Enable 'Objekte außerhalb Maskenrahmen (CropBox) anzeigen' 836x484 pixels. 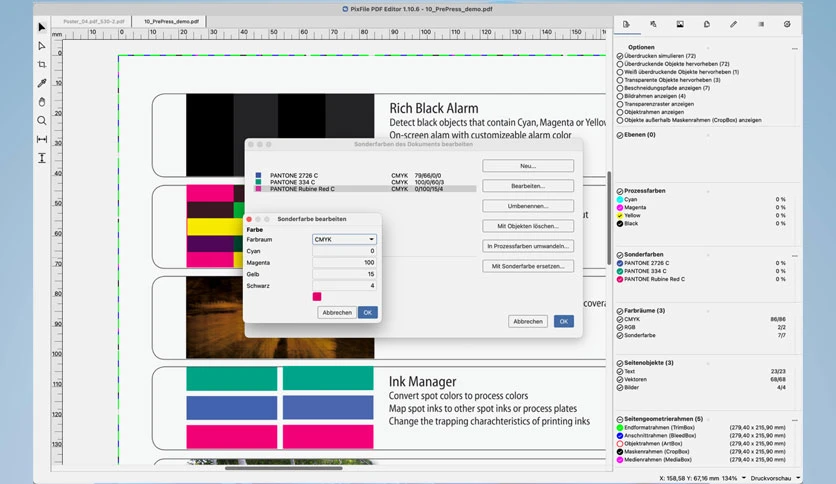(620, 120)
